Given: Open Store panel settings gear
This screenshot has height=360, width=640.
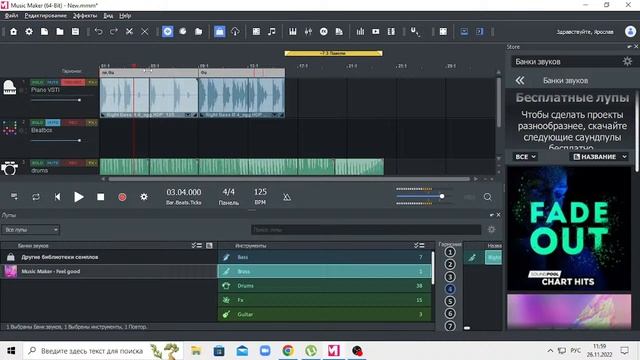Looking at the screenshot, I should (627, 62).
